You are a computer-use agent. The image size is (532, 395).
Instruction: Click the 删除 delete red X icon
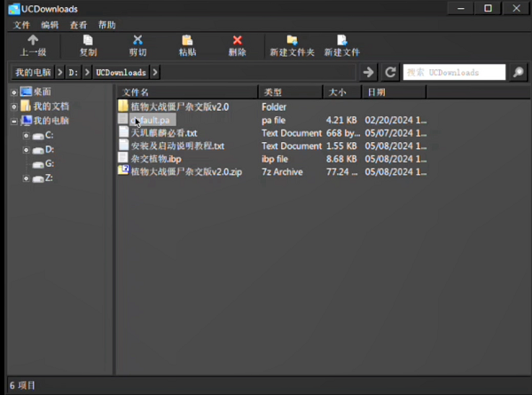[x=237, y=41]
